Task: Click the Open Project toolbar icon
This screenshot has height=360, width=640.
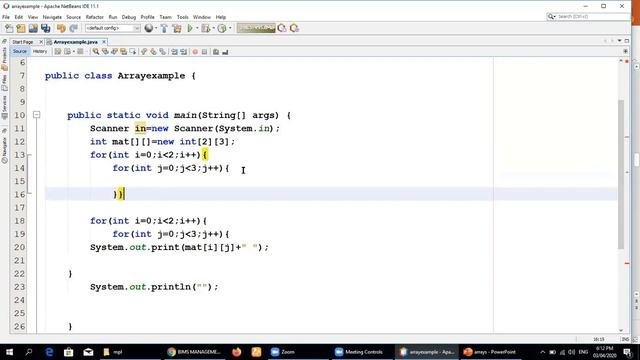Action: click(x=33, y=28)
